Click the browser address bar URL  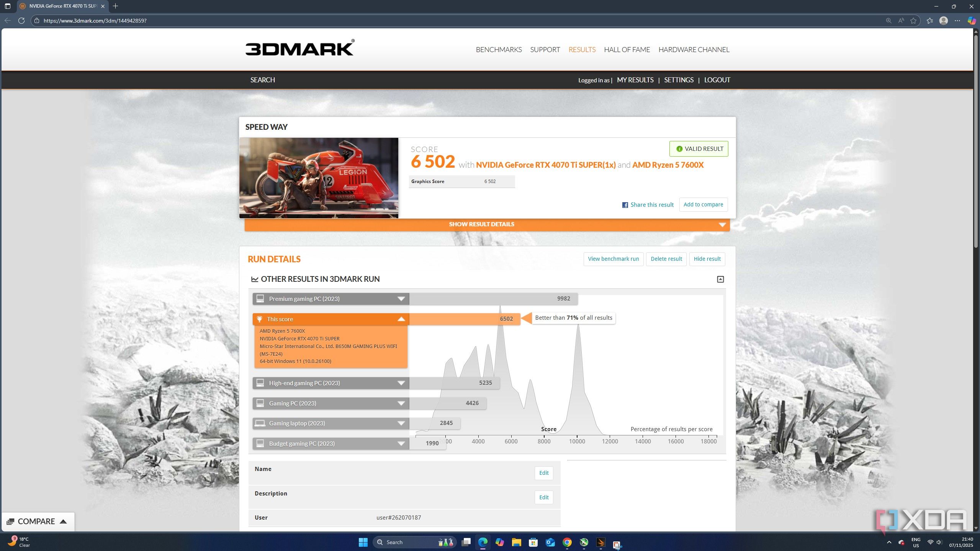tap(95, 21)
